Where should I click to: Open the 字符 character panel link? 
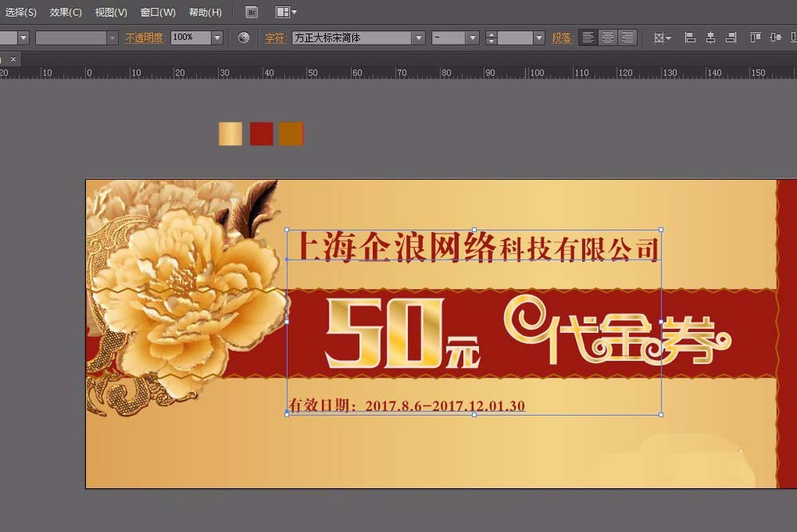[x=275, y=37]
